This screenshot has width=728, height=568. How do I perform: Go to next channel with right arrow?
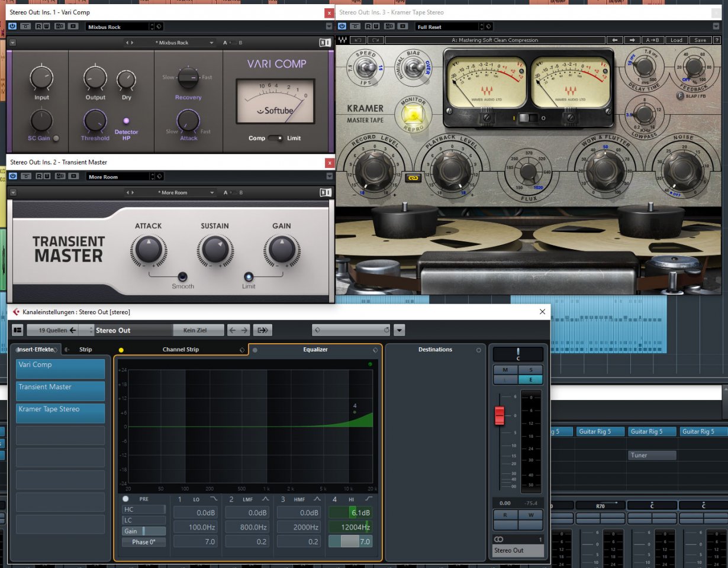[244, 330]
